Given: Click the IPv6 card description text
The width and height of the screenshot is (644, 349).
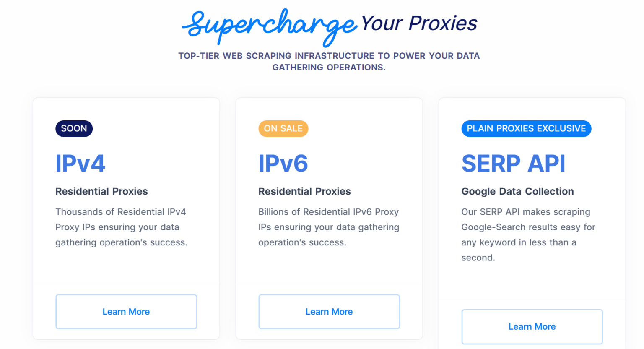Looking at the screenshot, I should (x=328, y=227).
